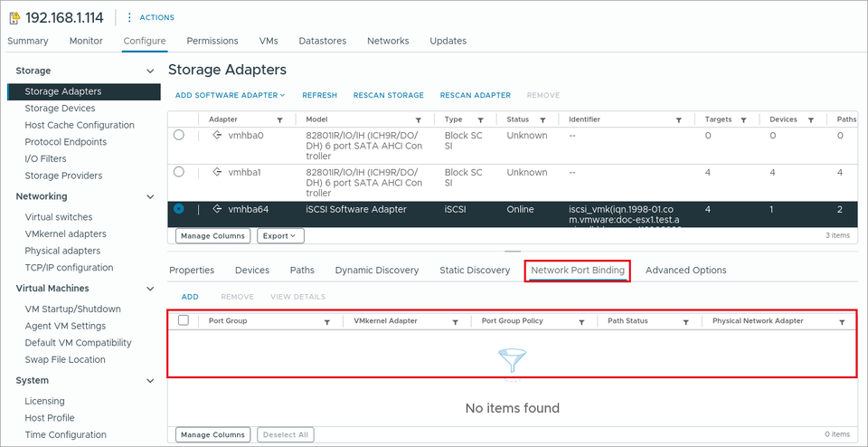Click Manage Columns under port binding table

tap(213, 434)
